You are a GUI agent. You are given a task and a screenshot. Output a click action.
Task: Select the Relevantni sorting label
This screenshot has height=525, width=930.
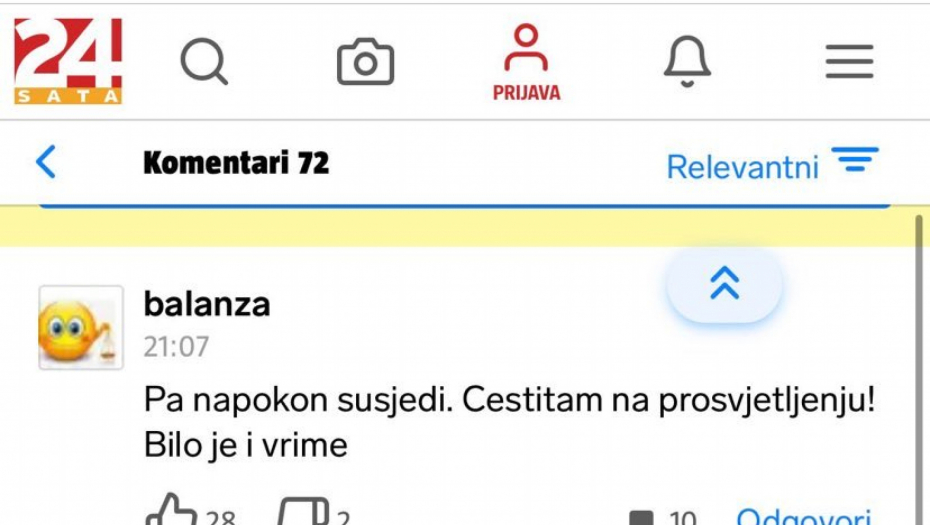coord(743,167)
